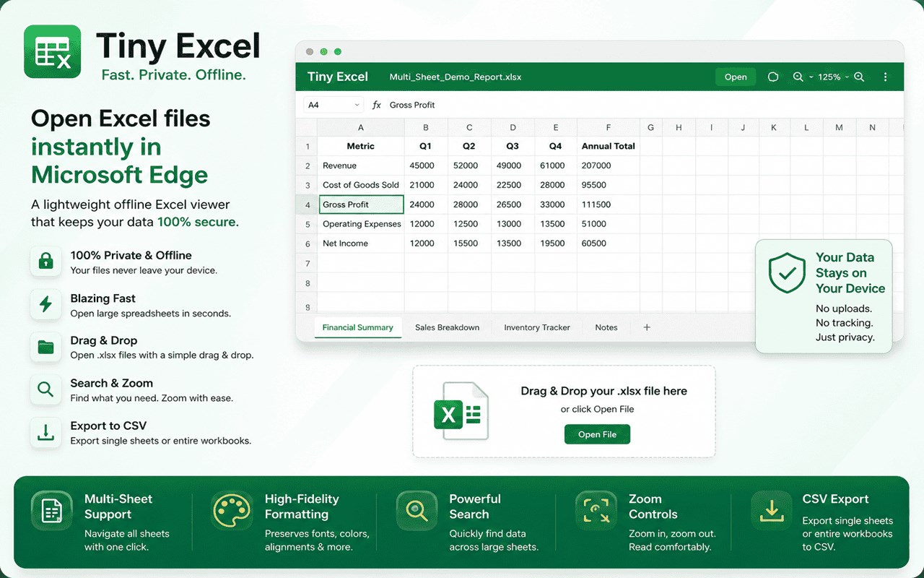
Task: Select the column A header
Action: [x=361, y=127]
